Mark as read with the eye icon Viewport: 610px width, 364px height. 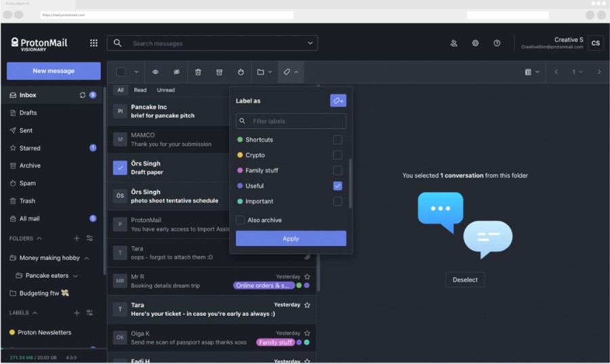(155, 72)
